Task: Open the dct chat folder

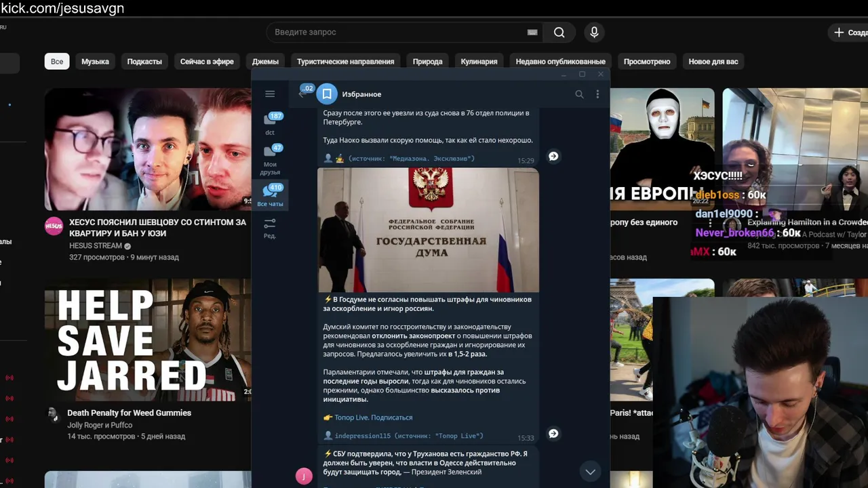Action: [x=270, y=123]
